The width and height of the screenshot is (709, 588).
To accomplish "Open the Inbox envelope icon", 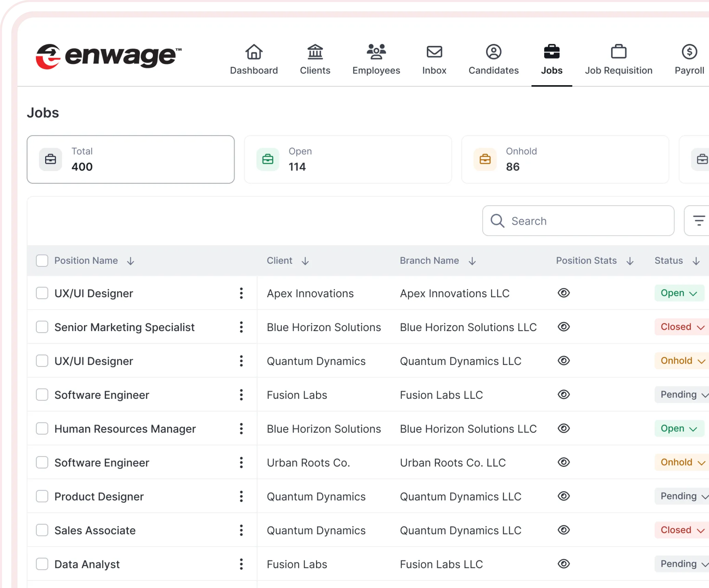I will tap(434, 52).
